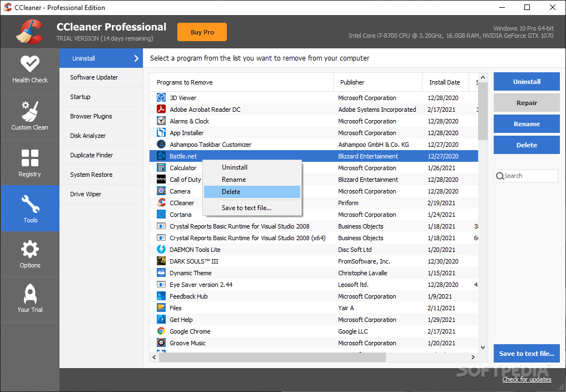Open the Health Check section
Screen dimensions: 566x392
coord(30,70)
